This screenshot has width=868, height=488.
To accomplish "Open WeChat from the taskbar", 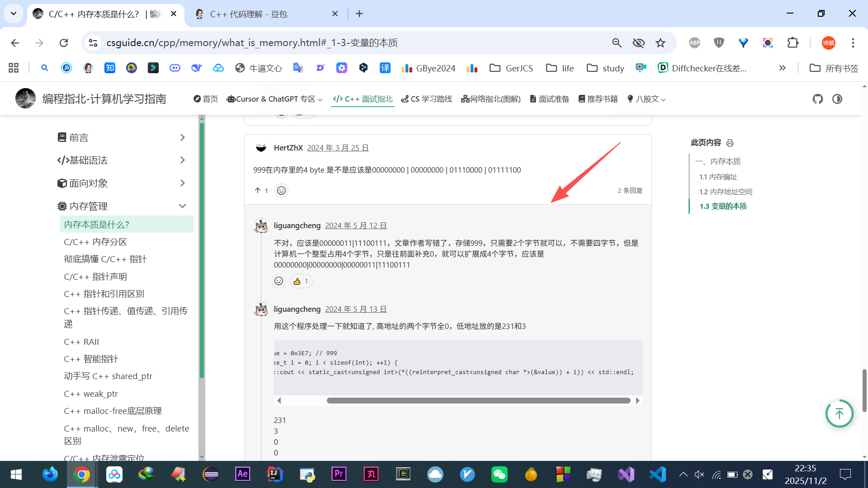I will click(x=499, y=474).
